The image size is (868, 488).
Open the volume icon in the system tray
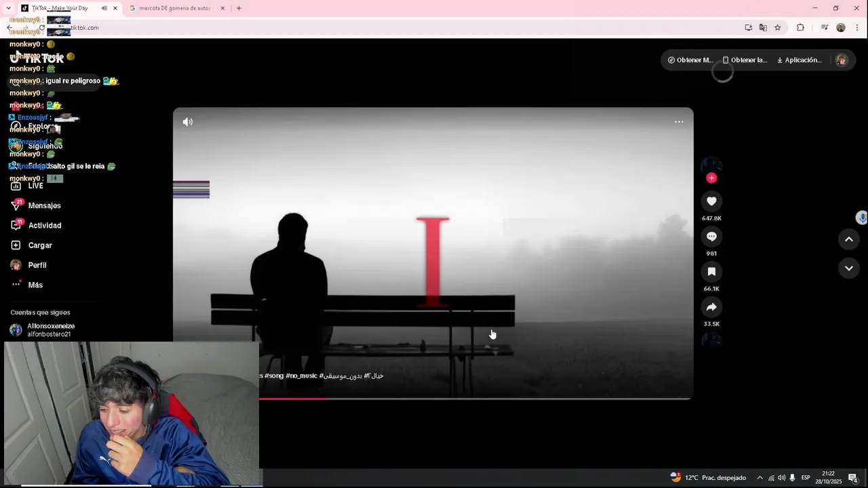coord(781,478)
